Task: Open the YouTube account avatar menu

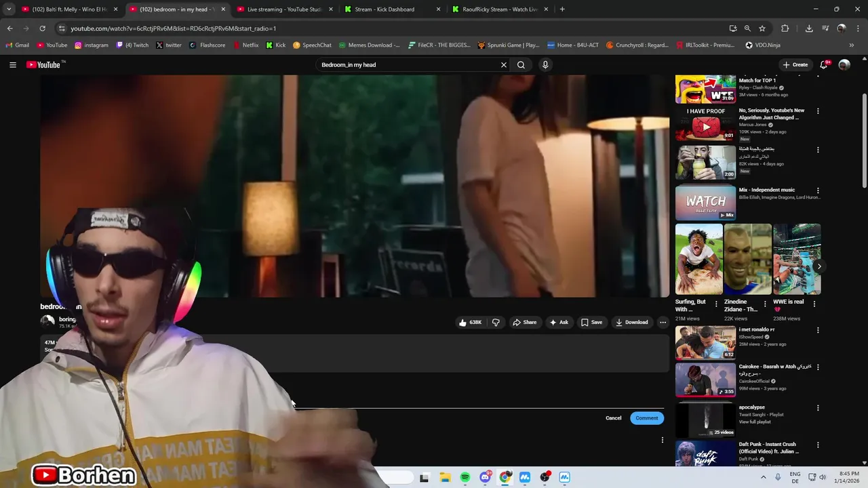Action: [844, 65]
